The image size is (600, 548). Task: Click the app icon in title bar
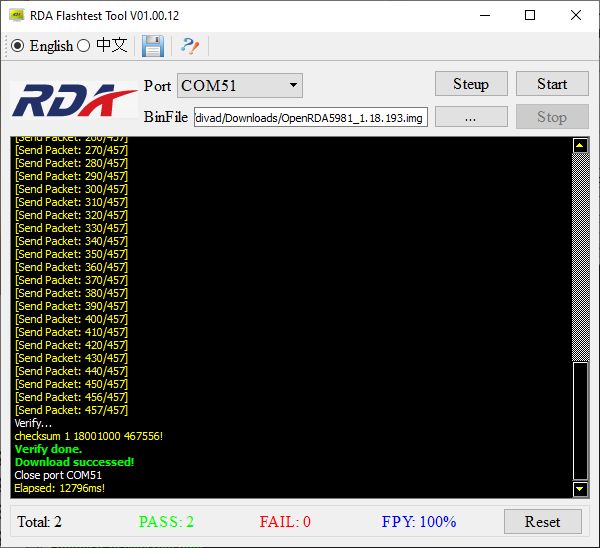tap(16, 15)
